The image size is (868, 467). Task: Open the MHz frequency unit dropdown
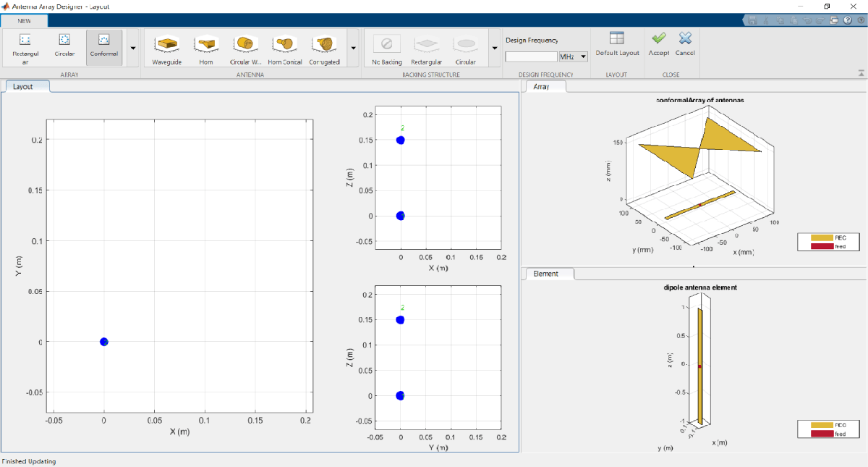tap(573, 56)
